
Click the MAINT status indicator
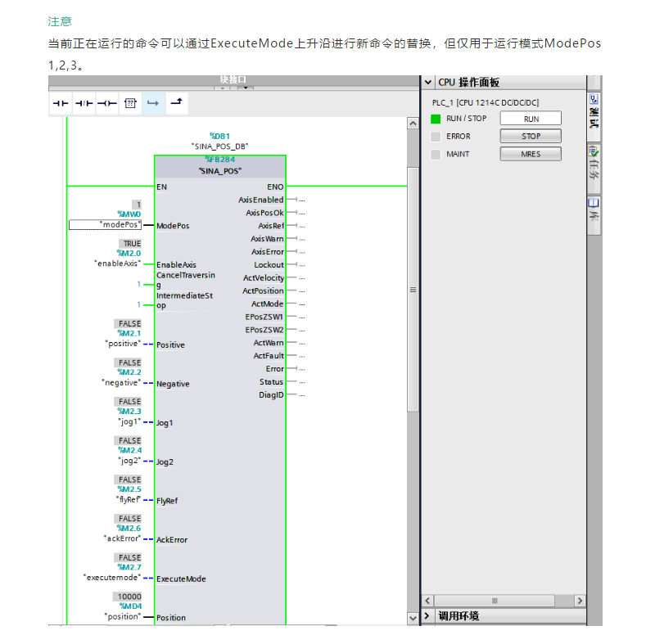436,154
